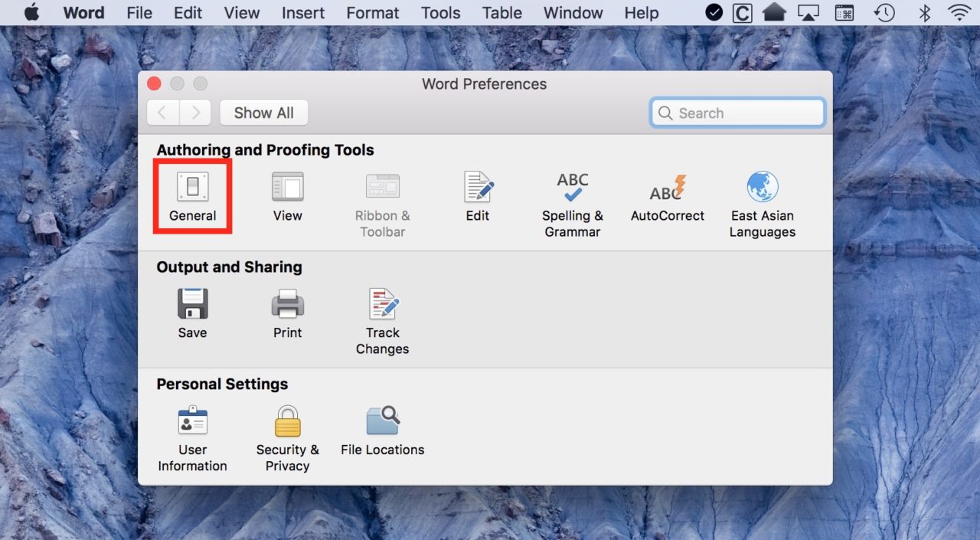Open the Insert menu

(303, 12)
